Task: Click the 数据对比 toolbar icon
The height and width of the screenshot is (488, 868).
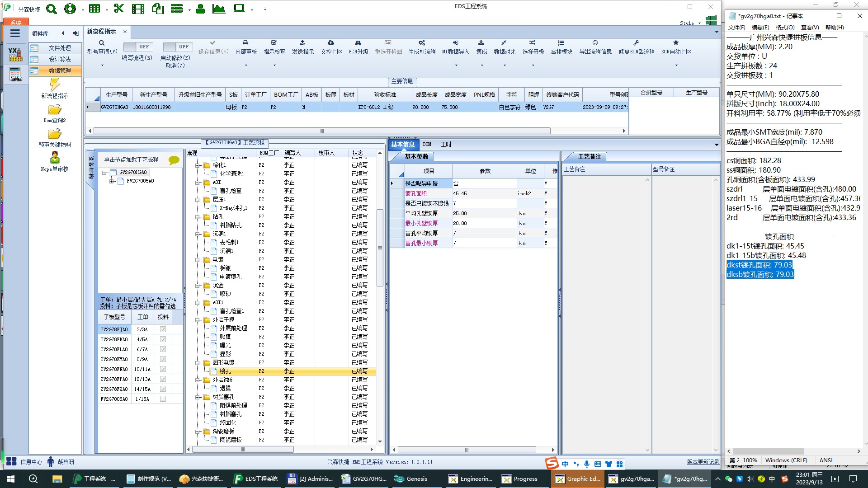Action: (x=504, y=43)
